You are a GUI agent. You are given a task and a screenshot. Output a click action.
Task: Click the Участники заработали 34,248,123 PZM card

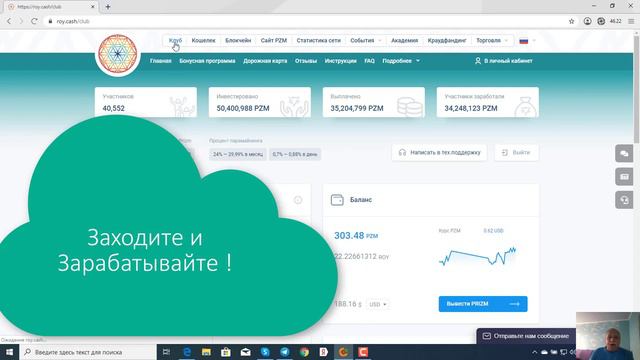tap(487, 102)
